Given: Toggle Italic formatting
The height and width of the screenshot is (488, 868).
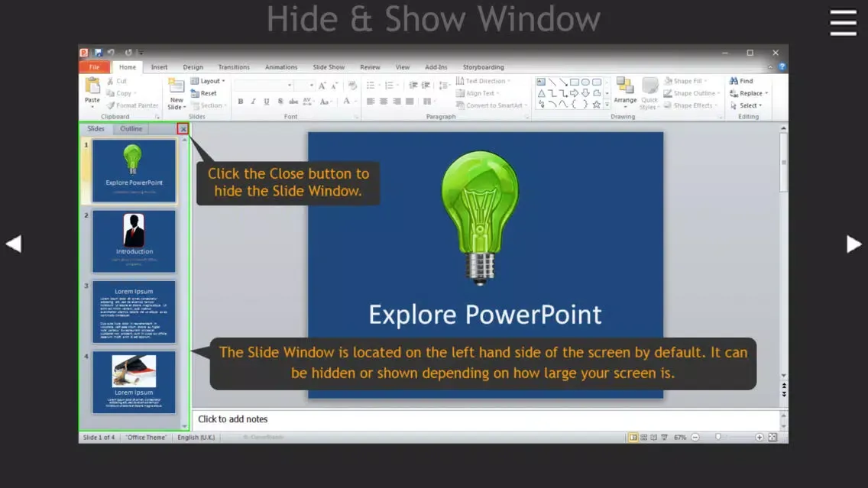Looking at the screenshot, I should [x=253, y=102].
